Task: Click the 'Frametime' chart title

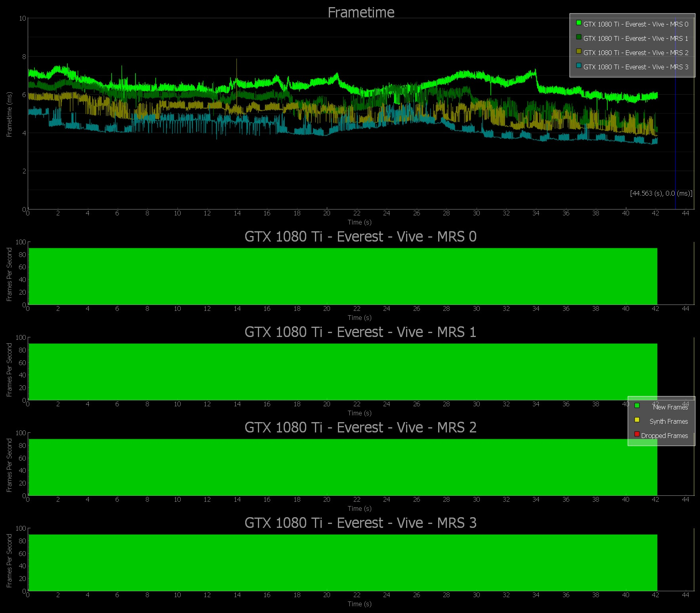Action: (361, 13)
